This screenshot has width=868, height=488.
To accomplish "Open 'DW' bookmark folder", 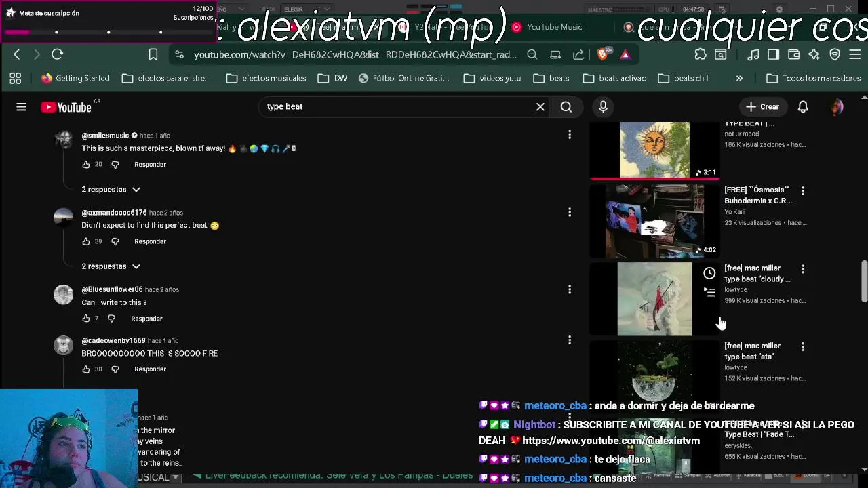I will [x=332, y=78].
